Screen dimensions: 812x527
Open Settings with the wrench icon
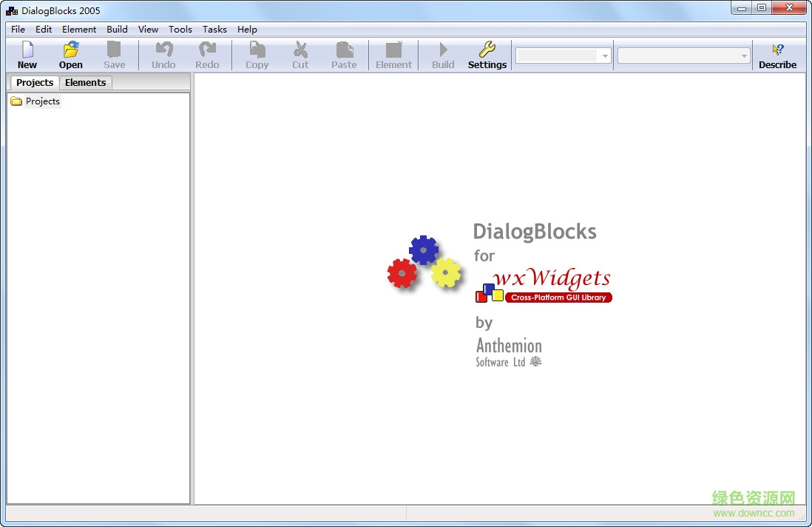(x=487, y=54)
